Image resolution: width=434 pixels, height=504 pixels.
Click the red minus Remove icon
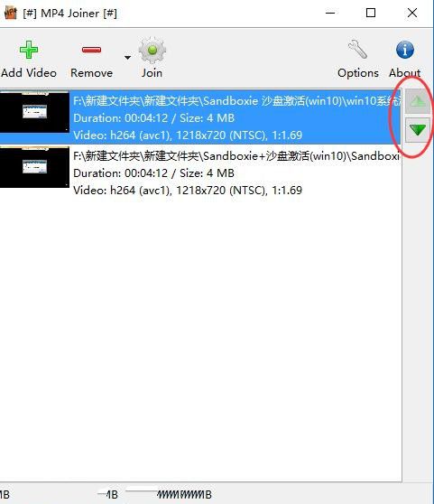[x=91, y=50]
